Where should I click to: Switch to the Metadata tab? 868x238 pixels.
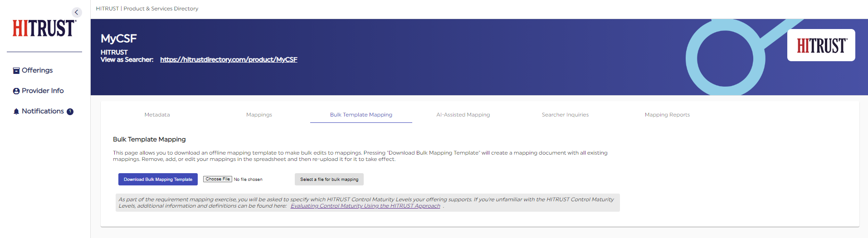(157, 115)
